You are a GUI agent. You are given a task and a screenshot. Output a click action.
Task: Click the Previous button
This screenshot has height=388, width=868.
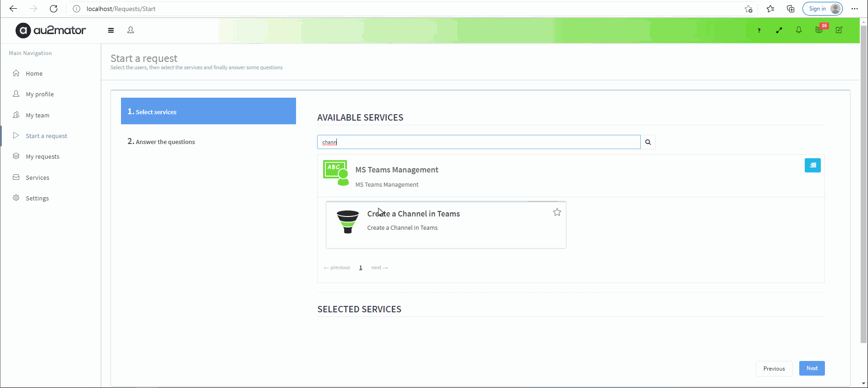tap(774, 369)
